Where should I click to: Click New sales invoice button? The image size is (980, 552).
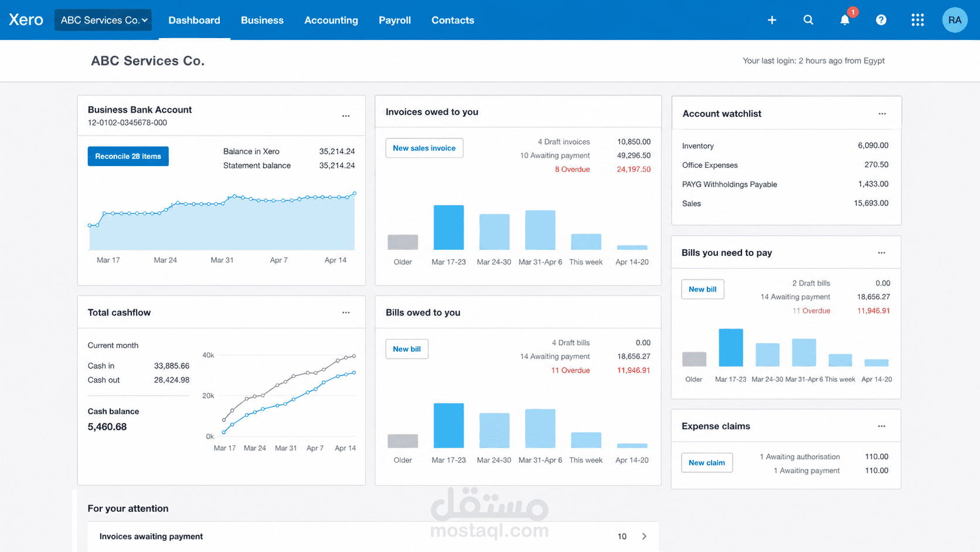coord(424,148)
